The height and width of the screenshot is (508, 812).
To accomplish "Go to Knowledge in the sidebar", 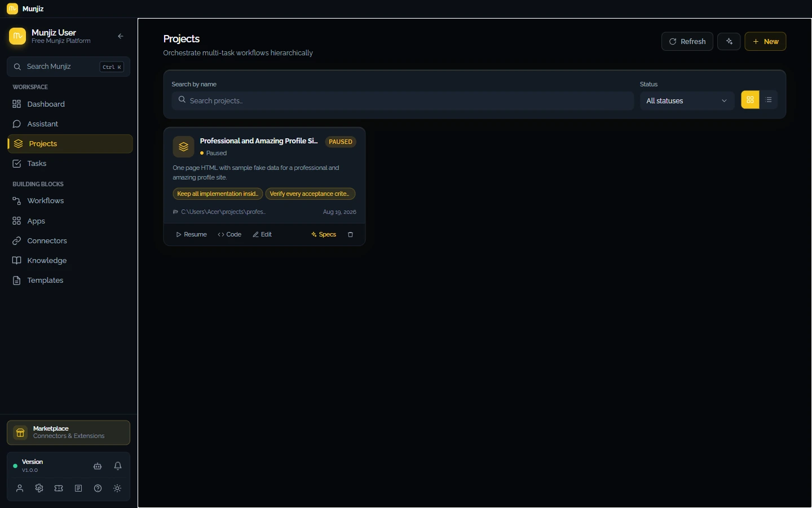I will click(x=70, y=261).
